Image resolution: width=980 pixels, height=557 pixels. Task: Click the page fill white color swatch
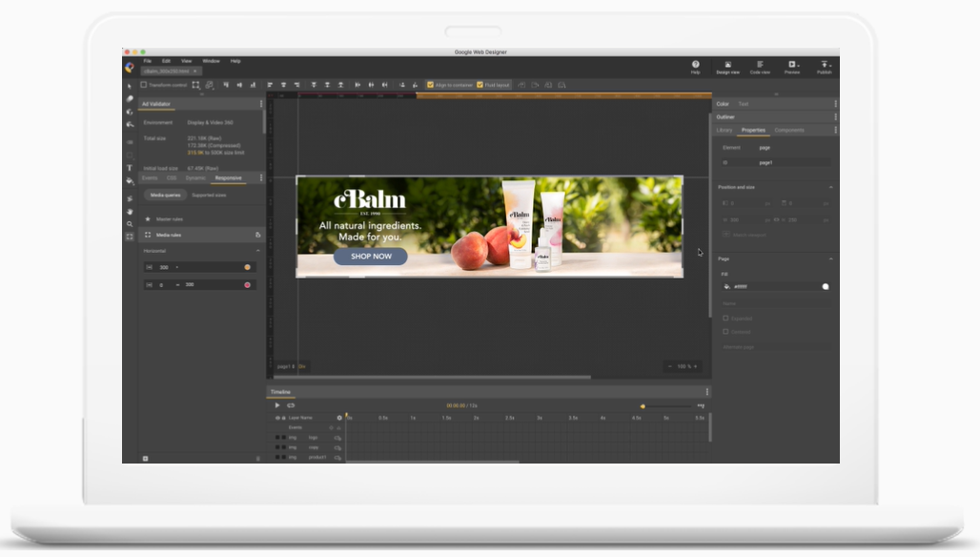click(x=826, y=287)
